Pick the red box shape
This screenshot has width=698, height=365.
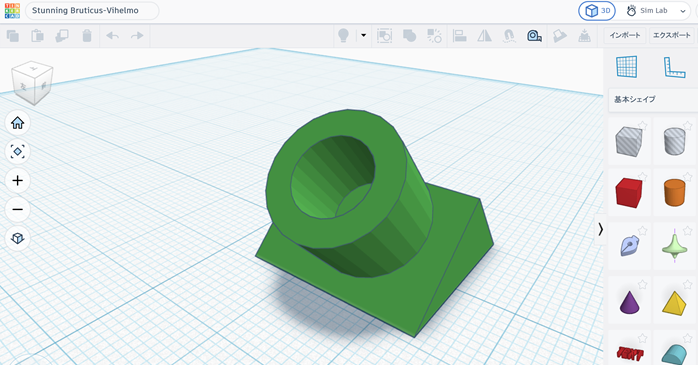click(629, 193)
